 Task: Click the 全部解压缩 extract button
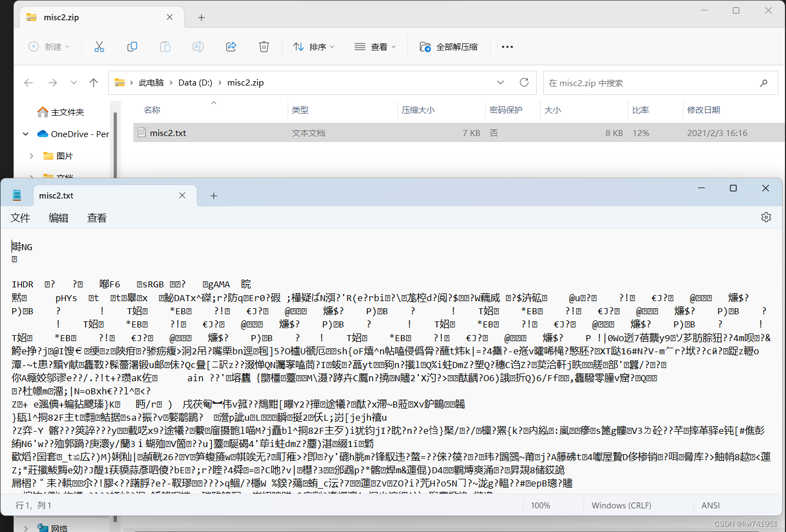click(449, 47)
